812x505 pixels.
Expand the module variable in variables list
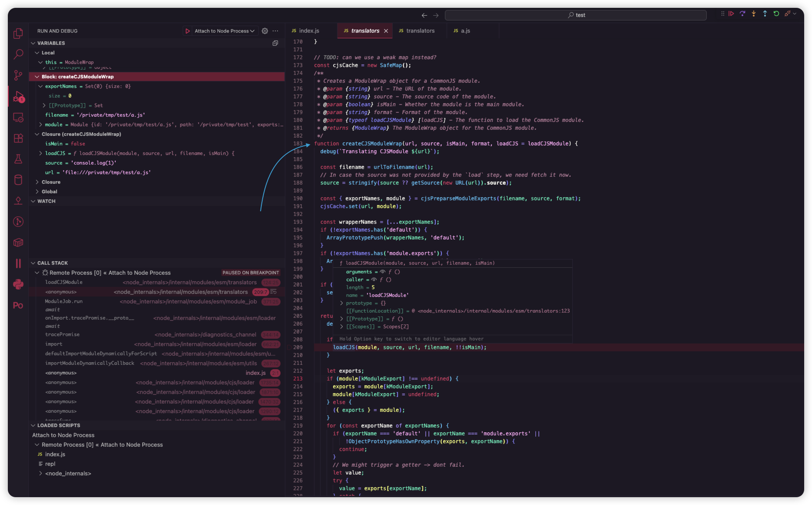[40, 125]
